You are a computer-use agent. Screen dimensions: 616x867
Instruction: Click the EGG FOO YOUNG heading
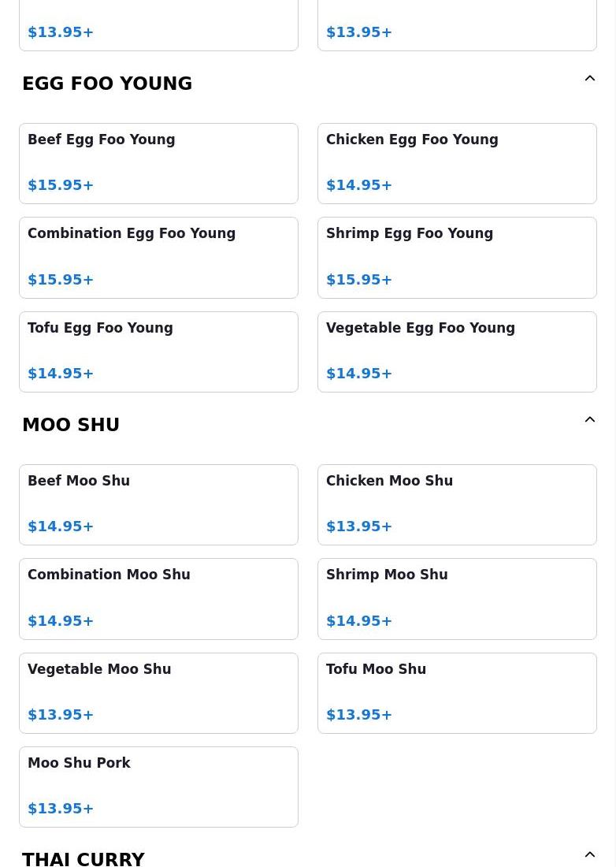(107, 84)
